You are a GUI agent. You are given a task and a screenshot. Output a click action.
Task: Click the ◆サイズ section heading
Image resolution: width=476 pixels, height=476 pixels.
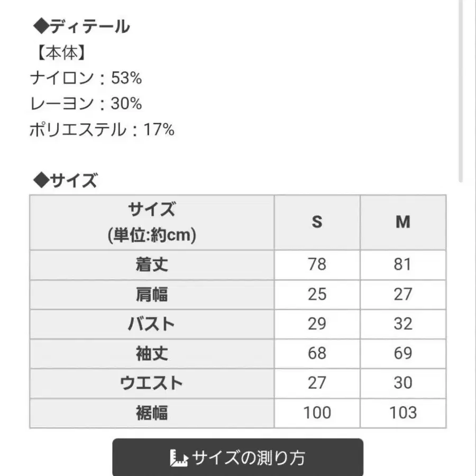pos(65,181)
